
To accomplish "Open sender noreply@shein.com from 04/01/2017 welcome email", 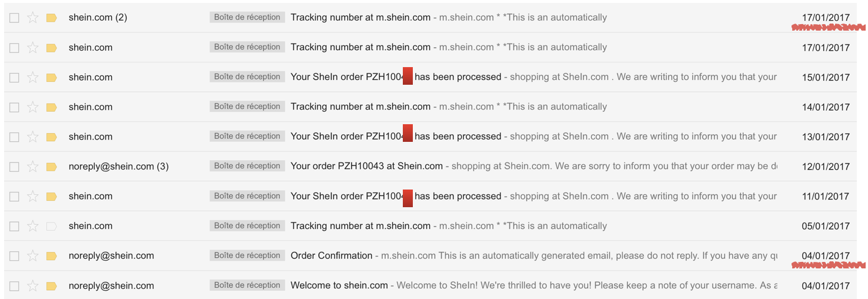I will click(111, 285).
